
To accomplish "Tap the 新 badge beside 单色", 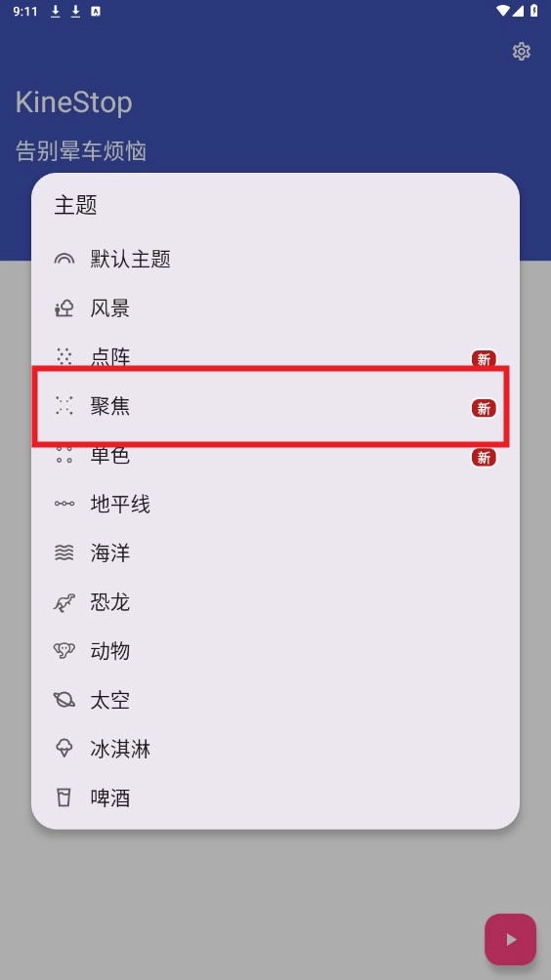I will pos(484,458).
